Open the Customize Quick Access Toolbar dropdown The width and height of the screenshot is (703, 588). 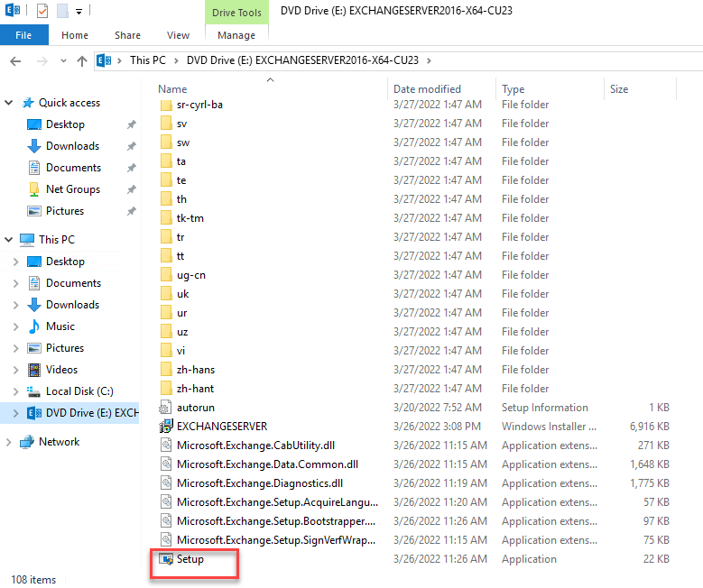[x=79, y=12]
